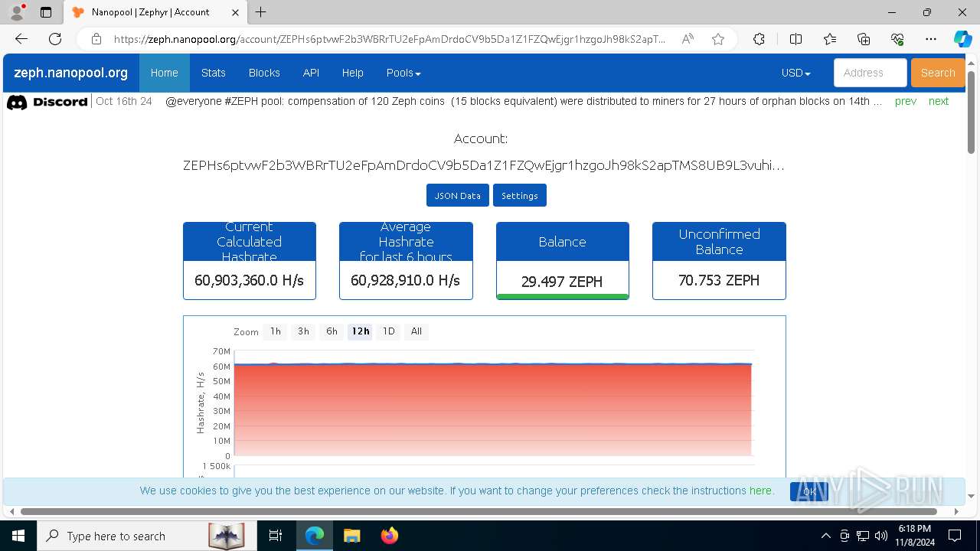This screenshot has height=551, width=980.
Task: Accept cookies with OK button
Action: click(809, 491)
